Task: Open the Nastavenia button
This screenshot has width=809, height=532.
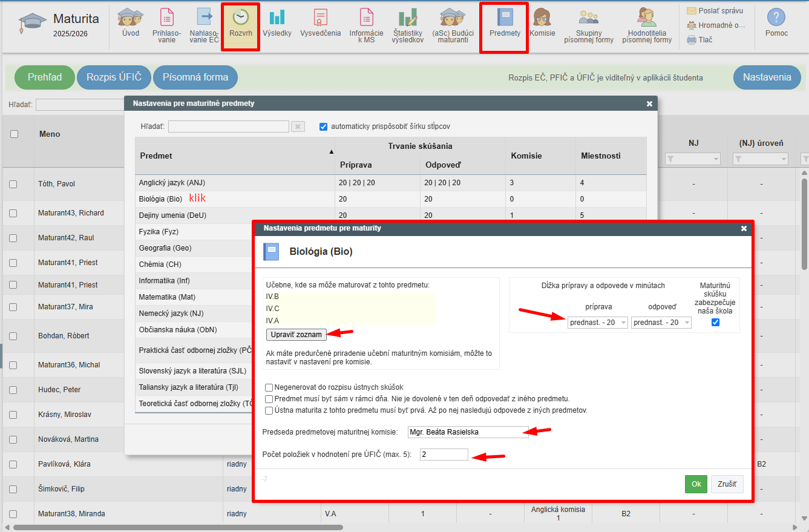Action: point(767,77)
